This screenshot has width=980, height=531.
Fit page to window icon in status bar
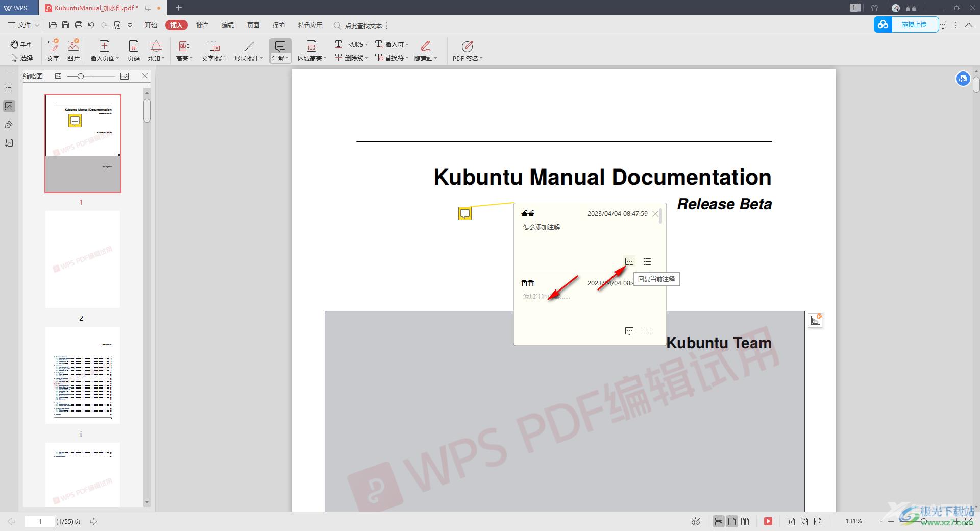point(804,521)
